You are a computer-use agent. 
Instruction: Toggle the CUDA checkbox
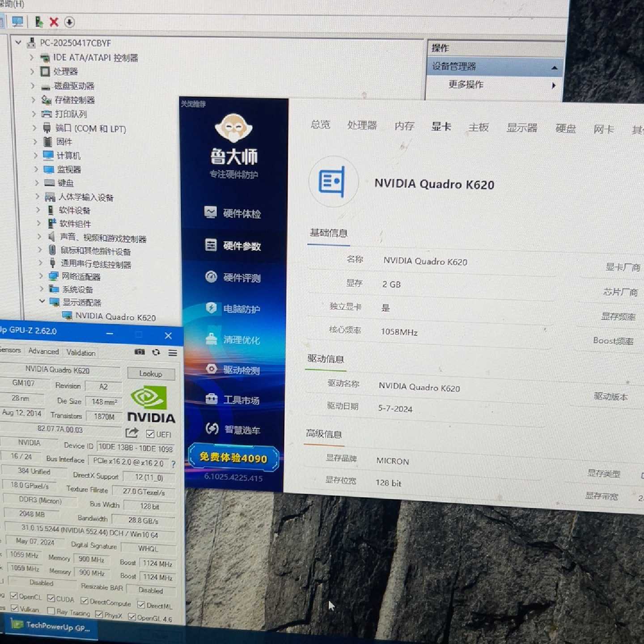pos(51,598)
